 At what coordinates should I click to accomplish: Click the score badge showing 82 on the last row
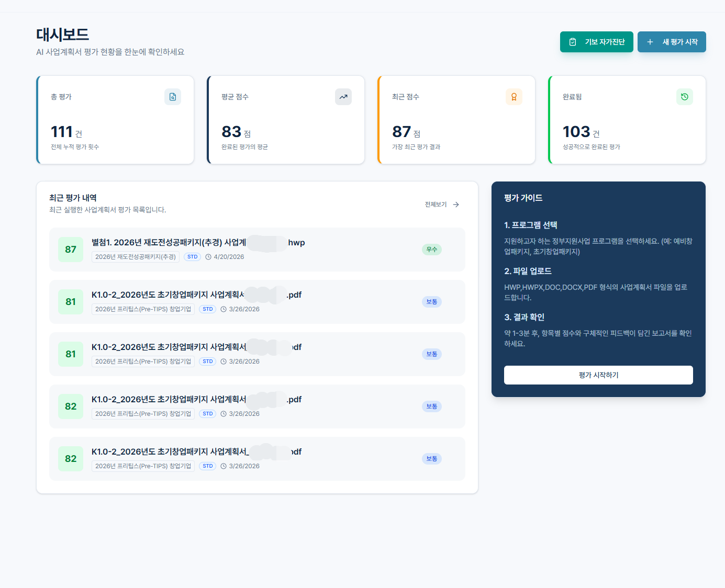click(x=71, y=459)
